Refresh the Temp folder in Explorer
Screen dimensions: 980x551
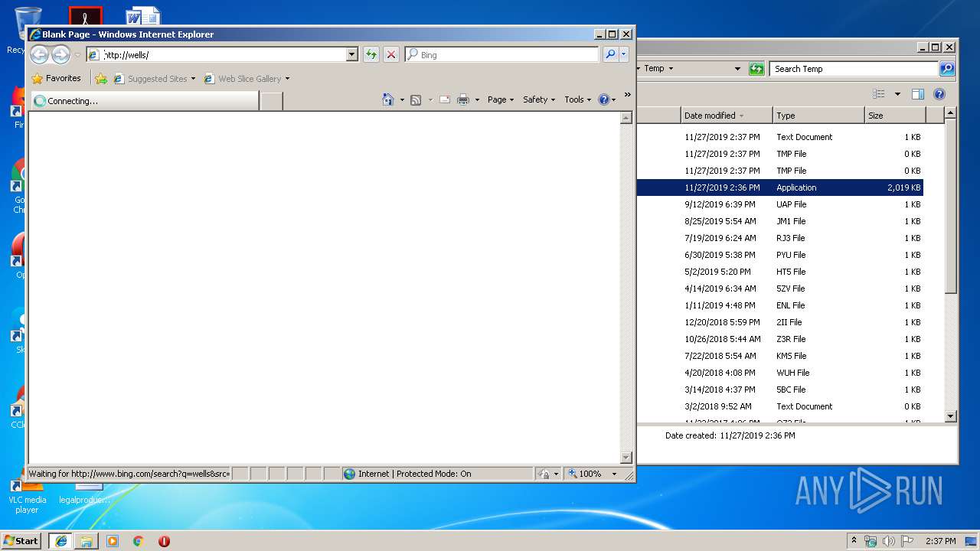[x=756, y=69]
